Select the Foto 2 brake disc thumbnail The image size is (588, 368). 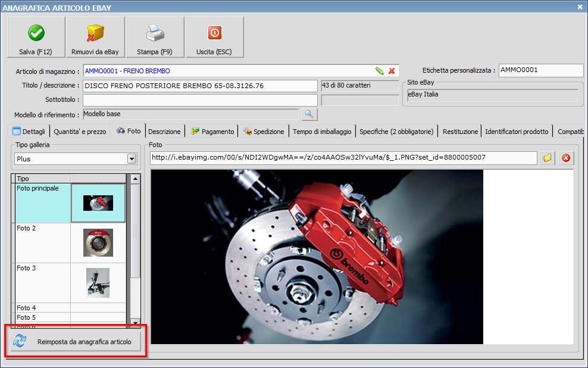point(98,243)
